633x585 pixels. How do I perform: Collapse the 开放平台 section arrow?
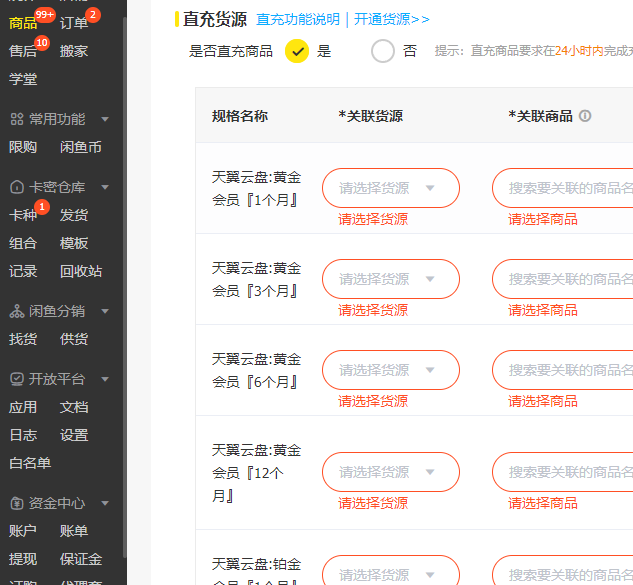coord(105,379)
